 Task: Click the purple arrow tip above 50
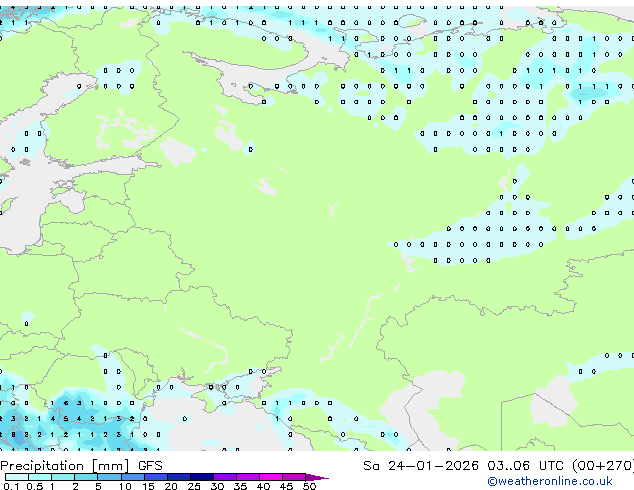tap(317, 477)
